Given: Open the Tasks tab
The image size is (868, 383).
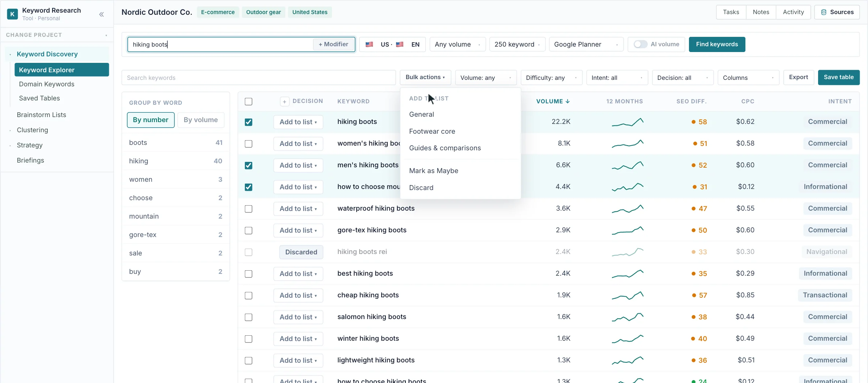Looking at the screenshot, I should coord(731,12).
